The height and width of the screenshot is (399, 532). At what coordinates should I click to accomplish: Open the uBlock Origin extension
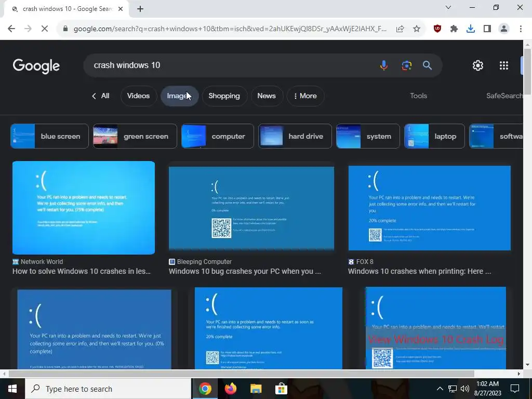437,29
